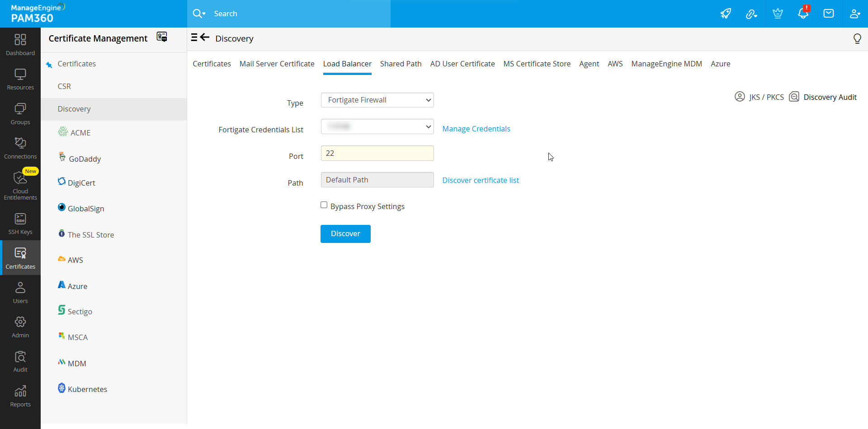Collapse the menu with hamburger icon

tap(194, 37)
